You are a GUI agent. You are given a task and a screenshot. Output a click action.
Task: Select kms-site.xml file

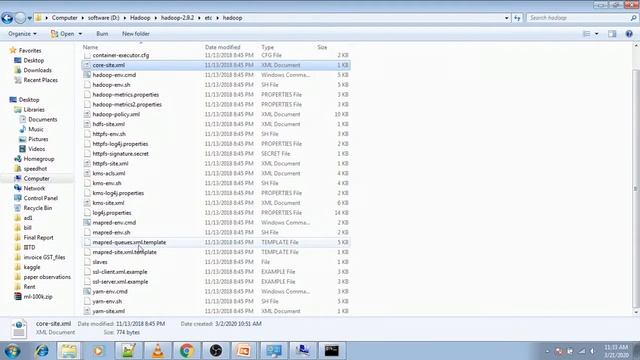point(108,203)
